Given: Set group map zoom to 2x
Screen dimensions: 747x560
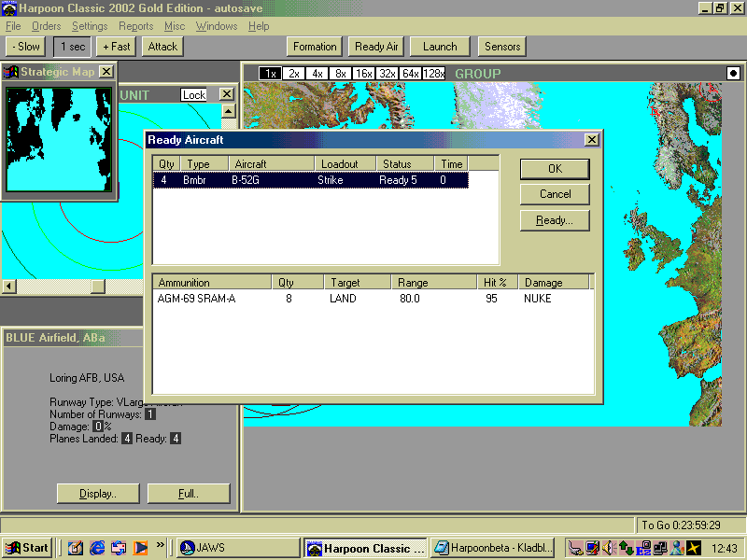Looking at the screenshot, I should point(293,74).
